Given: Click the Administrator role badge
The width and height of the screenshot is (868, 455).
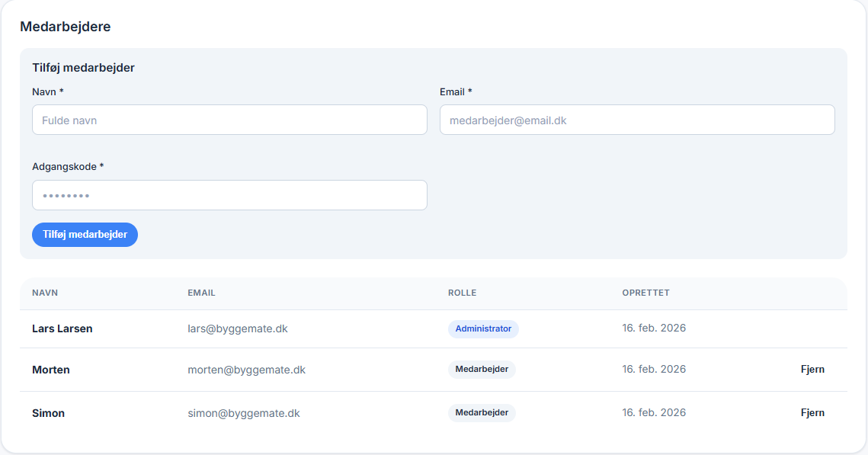Looking at the screenshot, I should click(483, 329).
